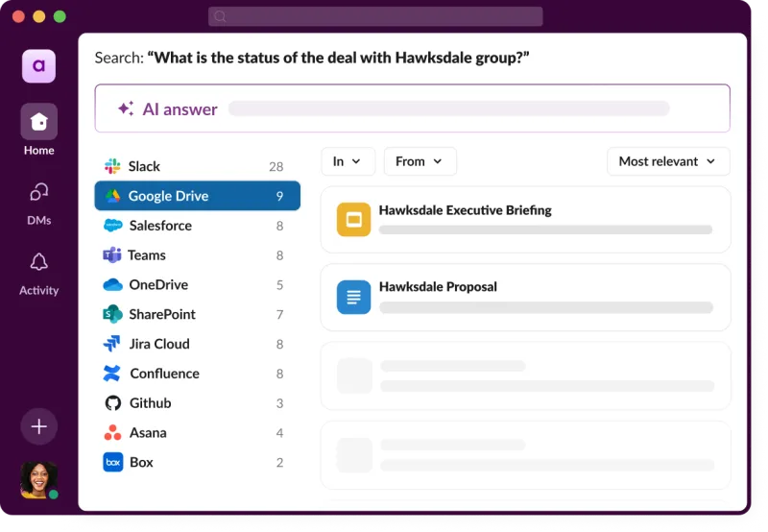Click the Github octocat icon
768x532 pixels.
coord(112,403)
